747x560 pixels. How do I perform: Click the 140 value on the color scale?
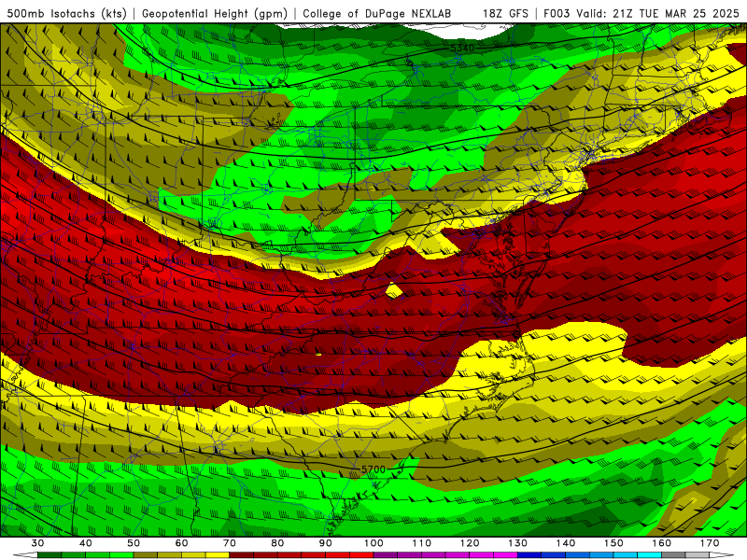tap(566, 543)
